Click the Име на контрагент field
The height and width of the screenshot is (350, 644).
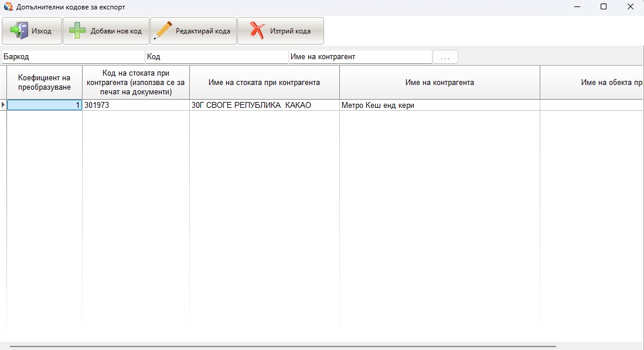tap(360, 57)
